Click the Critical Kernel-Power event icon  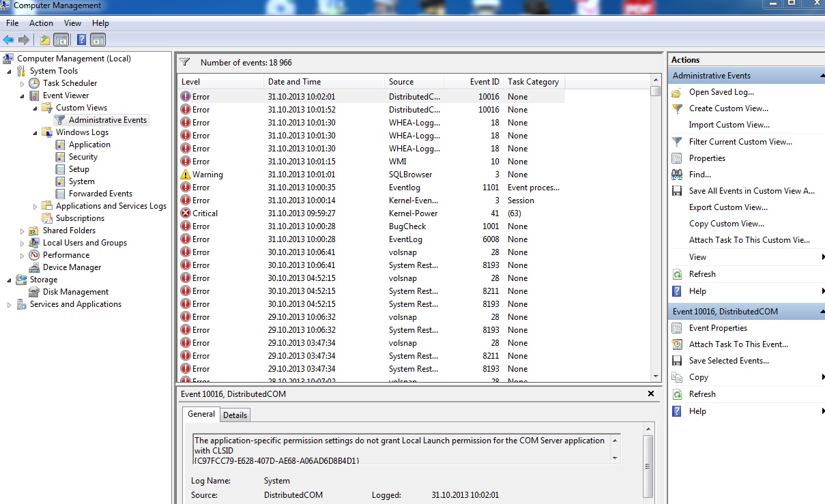pos(186,213)
